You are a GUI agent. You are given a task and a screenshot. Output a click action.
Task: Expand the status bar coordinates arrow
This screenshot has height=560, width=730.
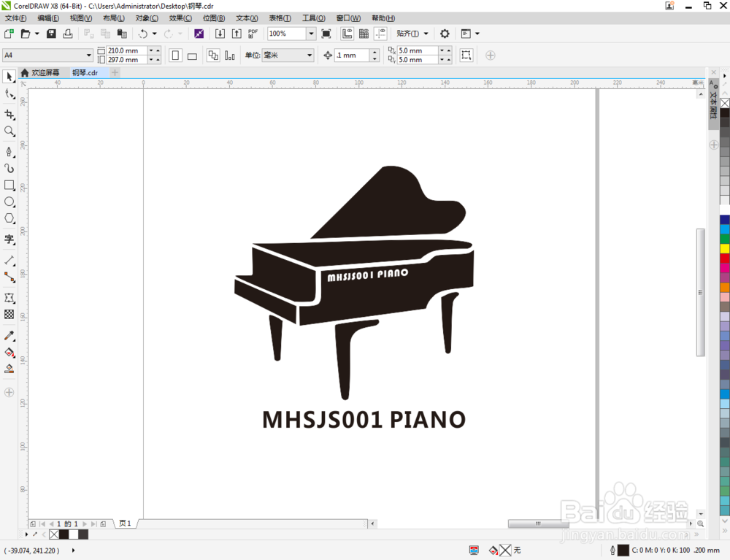(73, 551)
